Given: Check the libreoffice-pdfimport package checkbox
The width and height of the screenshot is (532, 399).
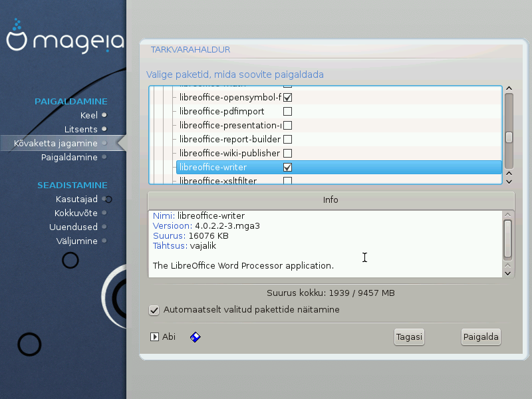Looking at the screenshot, I should click(287, 112).
